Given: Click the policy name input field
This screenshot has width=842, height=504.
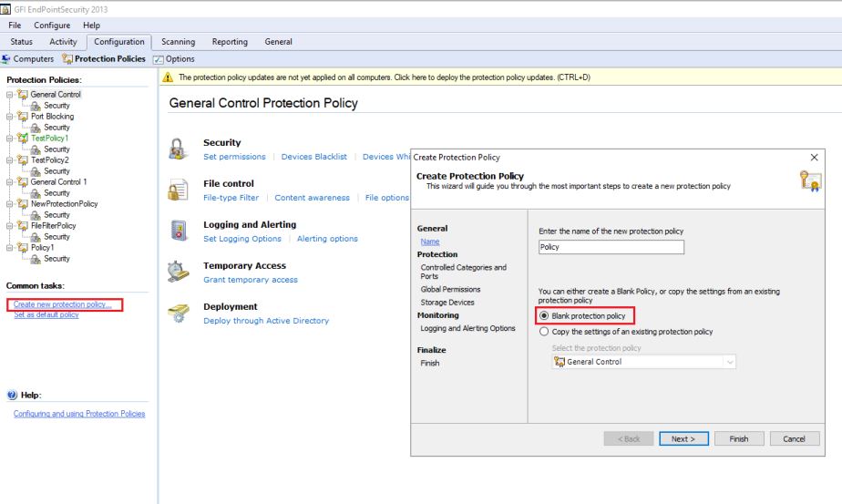Looking at the screenshot, I should (611, 247).
